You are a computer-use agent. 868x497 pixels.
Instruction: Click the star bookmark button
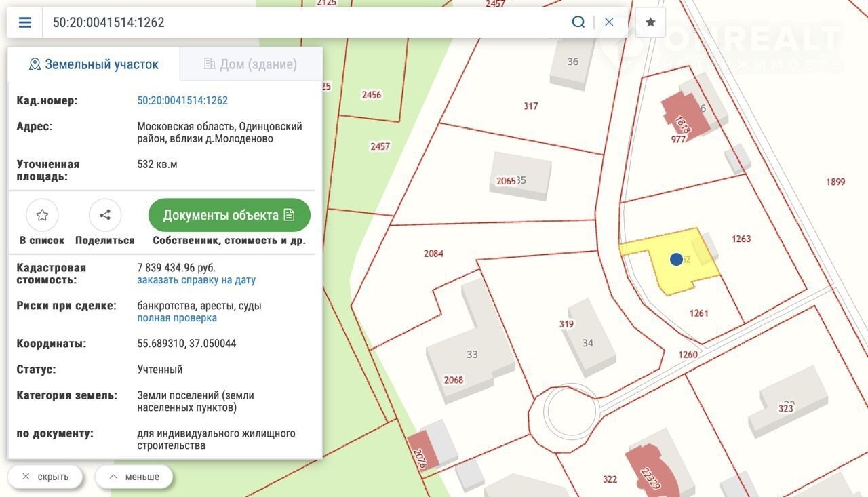(x=650, y=22)
